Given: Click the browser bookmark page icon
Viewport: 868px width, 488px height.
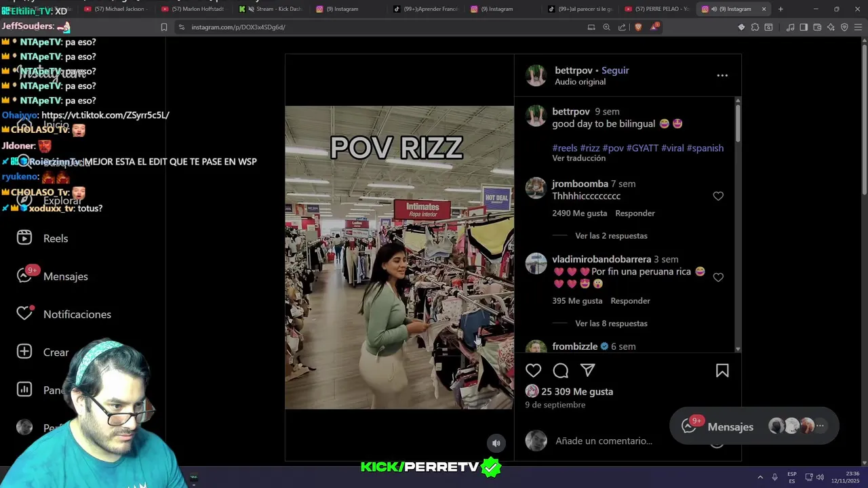Looking at the screenshot, I should point(164,27).
